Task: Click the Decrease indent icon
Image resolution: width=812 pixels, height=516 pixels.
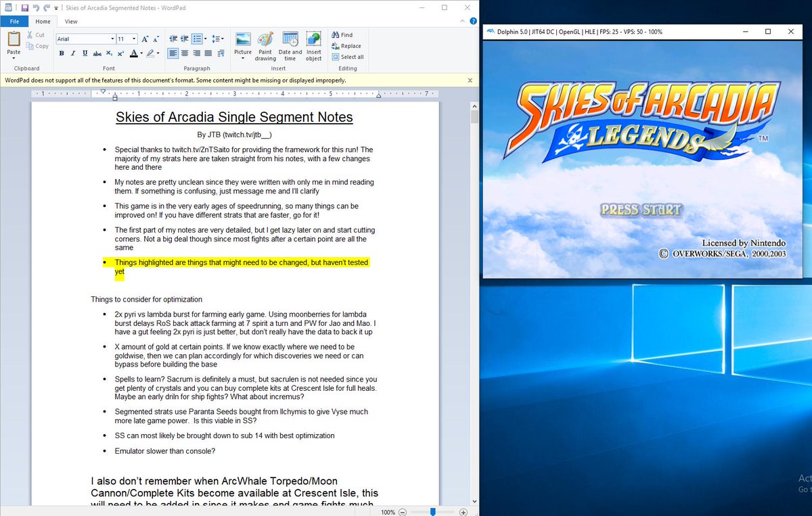Action: point(173,39)
